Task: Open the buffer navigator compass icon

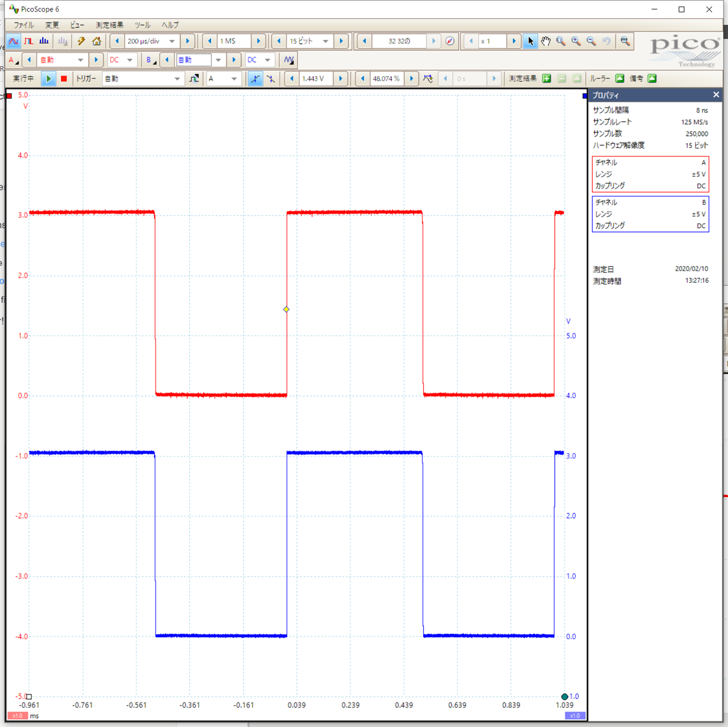Action: coord(450,41)
